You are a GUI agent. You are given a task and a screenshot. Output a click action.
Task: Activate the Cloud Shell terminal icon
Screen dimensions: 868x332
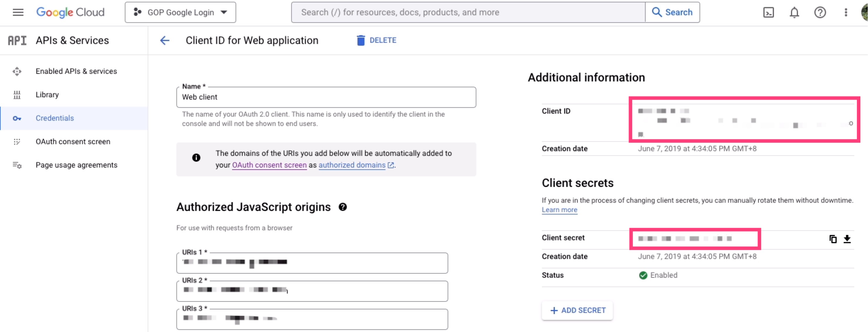coord(769,13)
